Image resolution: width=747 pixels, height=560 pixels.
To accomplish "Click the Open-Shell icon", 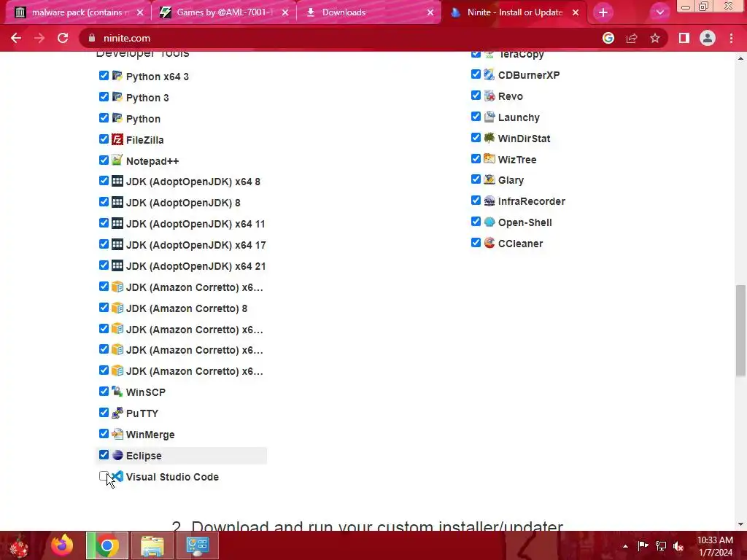I will click(489, 222).
